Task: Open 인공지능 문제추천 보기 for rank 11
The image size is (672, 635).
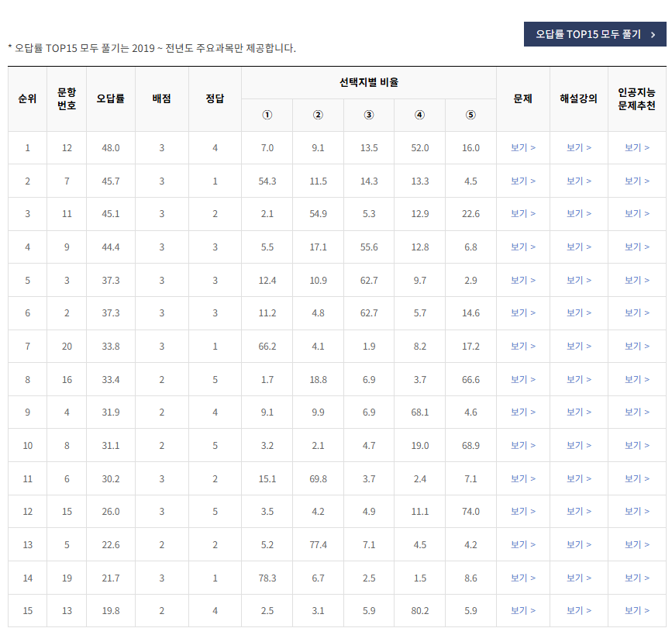Action: click(x=637, y=478)
